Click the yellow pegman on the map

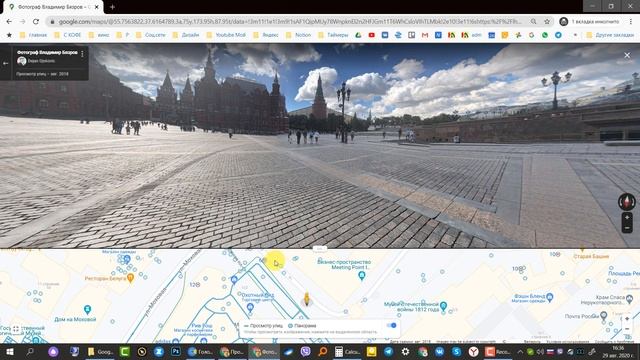(307, 299)
